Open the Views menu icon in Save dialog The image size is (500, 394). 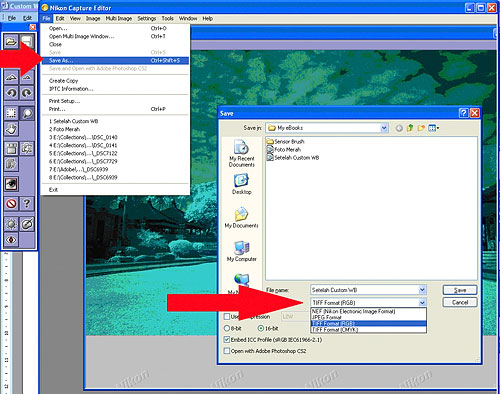coord(433,128)
